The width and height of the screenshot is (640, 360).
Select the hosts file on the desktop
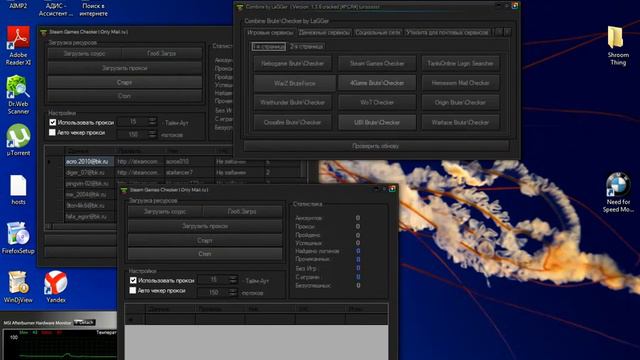click(18, 189)
